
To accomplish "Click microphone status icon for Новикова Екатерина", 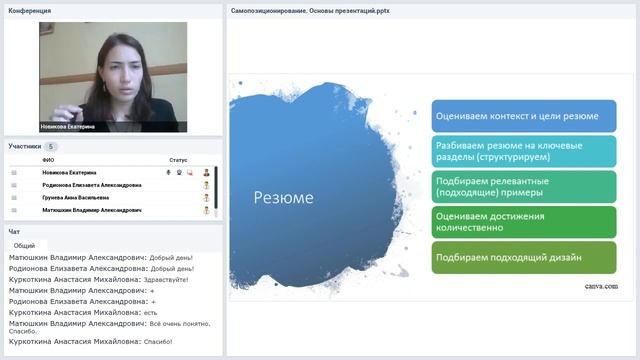I will tap(168, 173).
